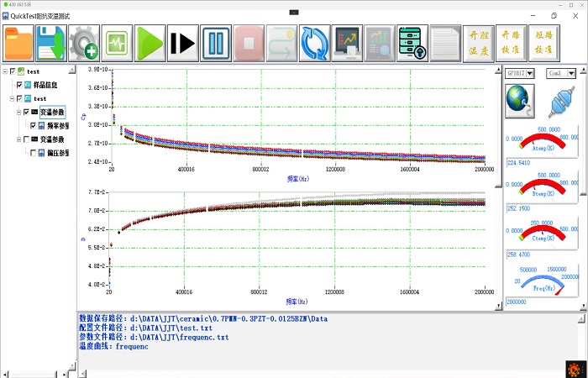
Task: Click the server with upload arrow icon
Action: [412, 43]
